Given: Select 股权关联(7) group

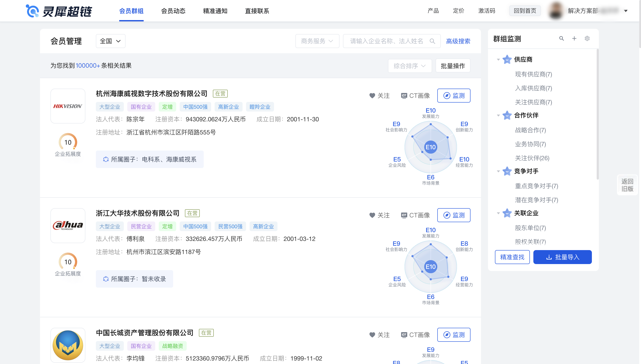Looking at the screenshot, I should tap(531, 242).
